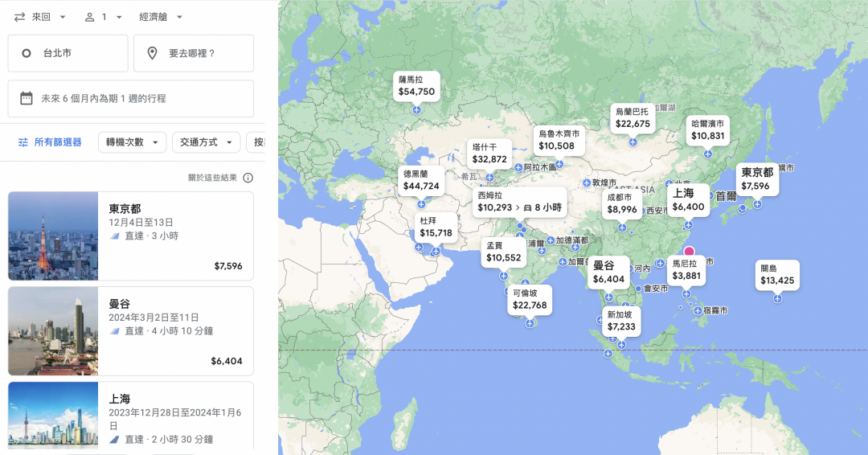
Task: Click the passenger person icon
Action: point(90,17)
